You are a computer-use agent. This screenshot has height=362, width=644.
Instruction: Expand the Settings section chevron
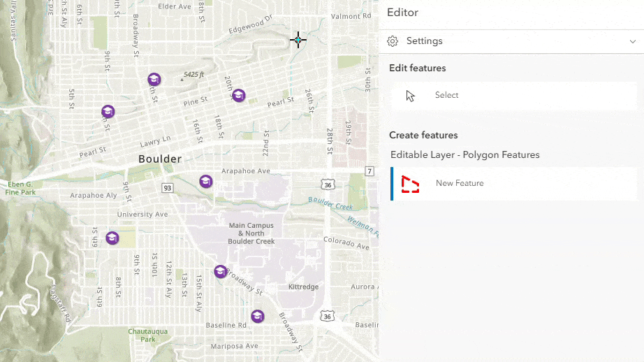[632, 41]
